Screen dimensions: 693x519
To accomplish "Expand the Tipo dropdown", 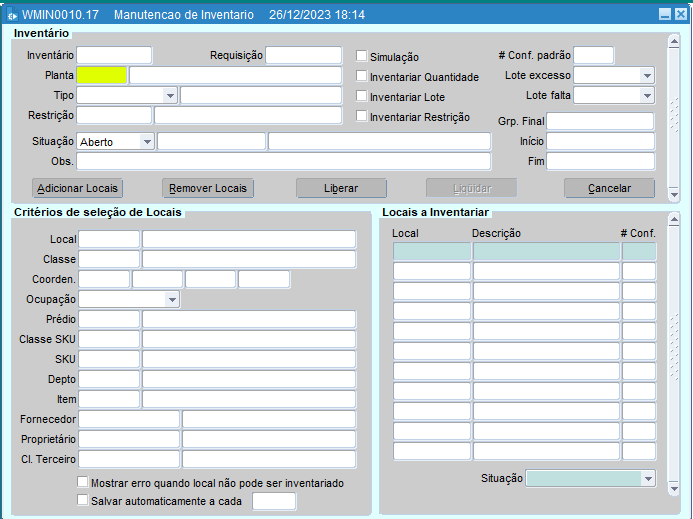I will tap(170, 96).
